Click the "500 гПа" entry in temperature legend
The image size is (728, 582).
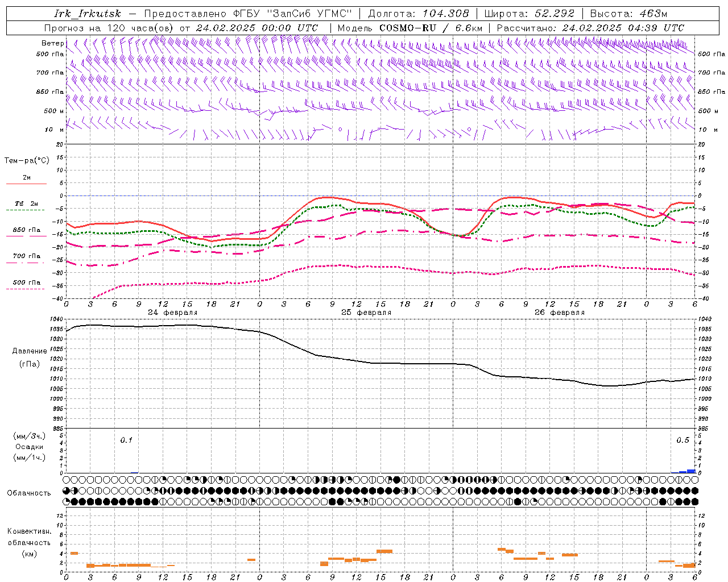[26, 282]
